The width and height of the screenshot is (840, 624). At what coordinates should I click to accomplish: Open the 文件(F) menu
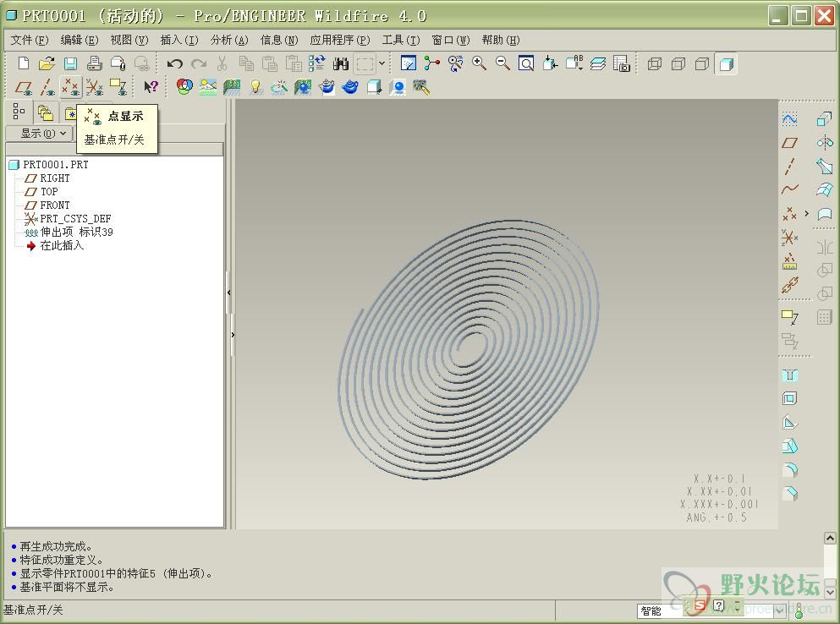click(30, 41)
